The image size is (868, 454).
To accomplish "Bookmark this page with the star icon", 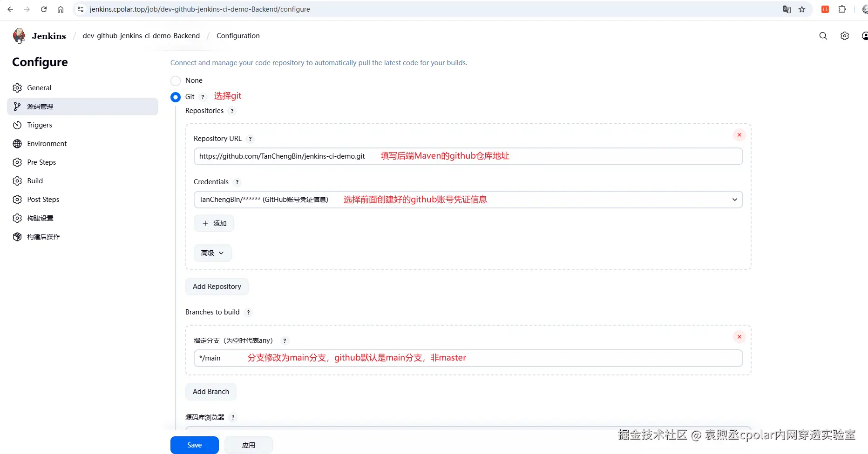I will tap(802, 9).
